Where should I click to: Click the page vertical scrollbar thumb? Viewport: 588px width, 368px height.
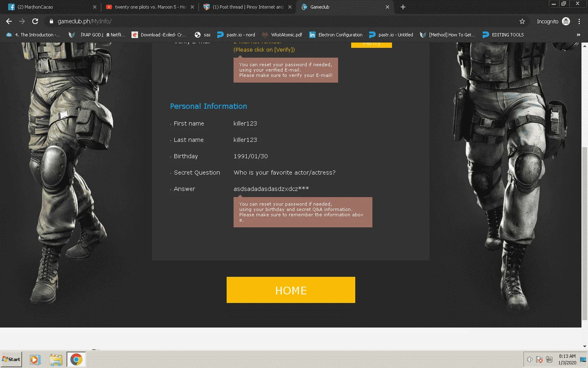(585, 233)
